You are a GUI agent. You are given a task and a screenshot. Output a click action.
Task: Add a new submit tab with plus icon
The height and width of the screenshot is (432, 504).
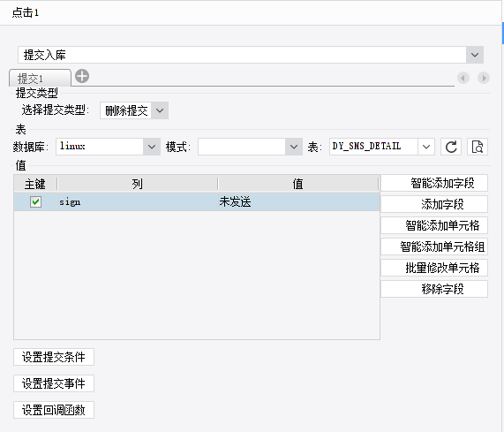tap(82, 77)
